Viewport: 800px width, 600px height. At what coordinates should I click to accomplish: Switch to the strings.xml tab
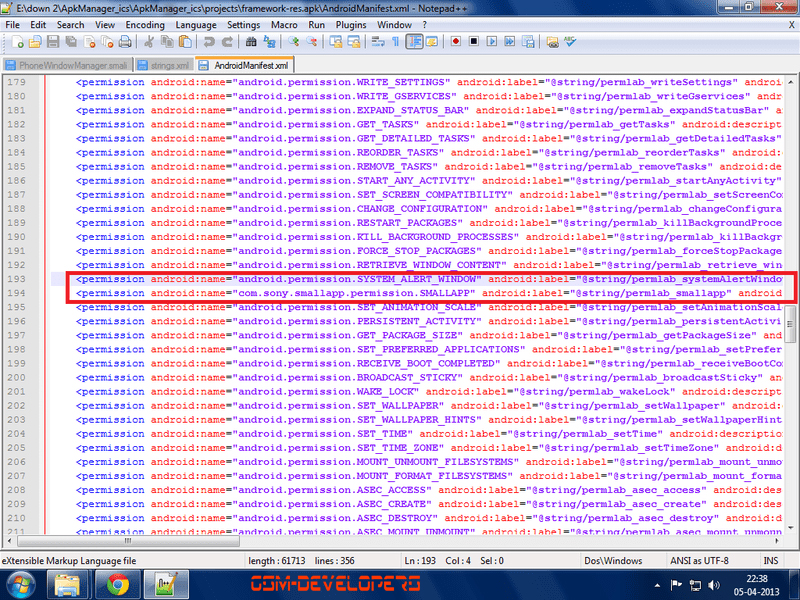(x=164, y=65)
